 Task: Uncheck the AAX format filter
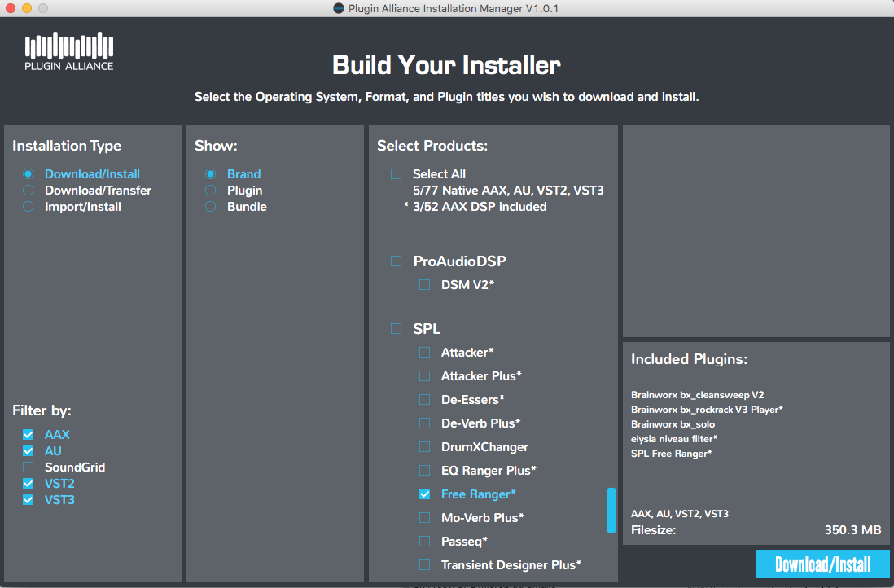pos(28,435)
